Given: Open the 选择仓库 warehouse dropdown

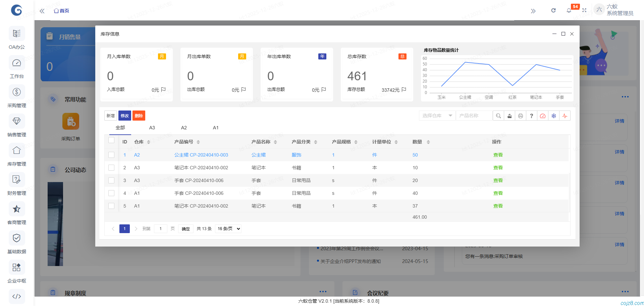Looking at the screenshot, I should click(x=437, y=116).
